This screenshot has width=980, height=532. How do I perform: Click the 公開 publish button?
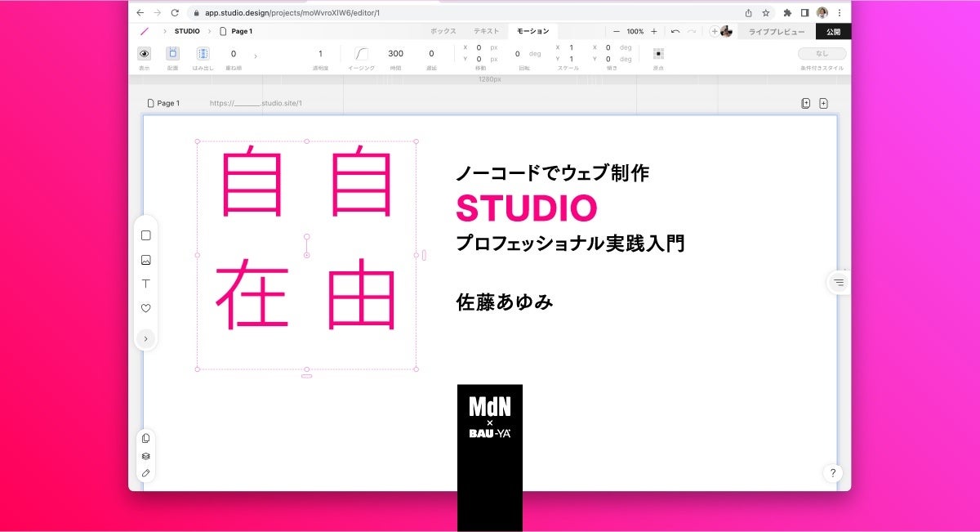(833, 32)
